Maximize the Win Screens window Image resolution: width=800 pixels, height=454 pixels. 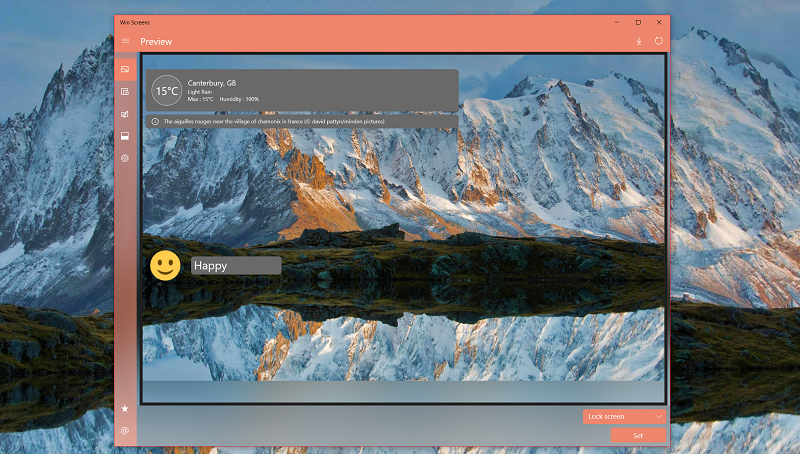tap(638, 22)
